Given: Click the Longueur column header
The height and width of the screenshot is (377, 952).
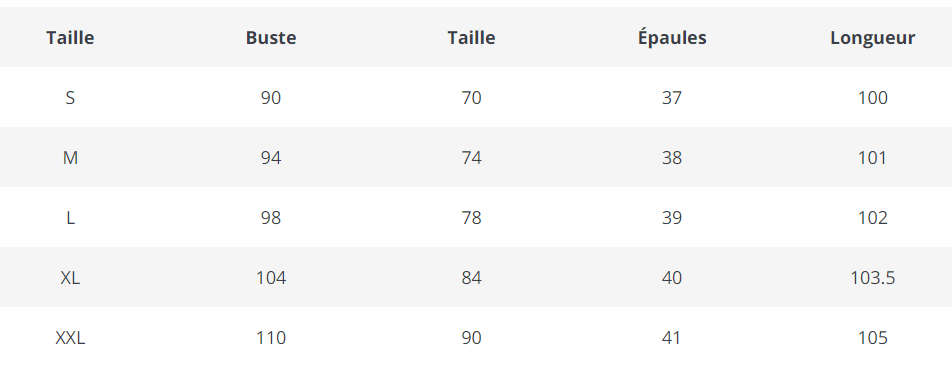Looking at the screenshot, I should [872, 38].
